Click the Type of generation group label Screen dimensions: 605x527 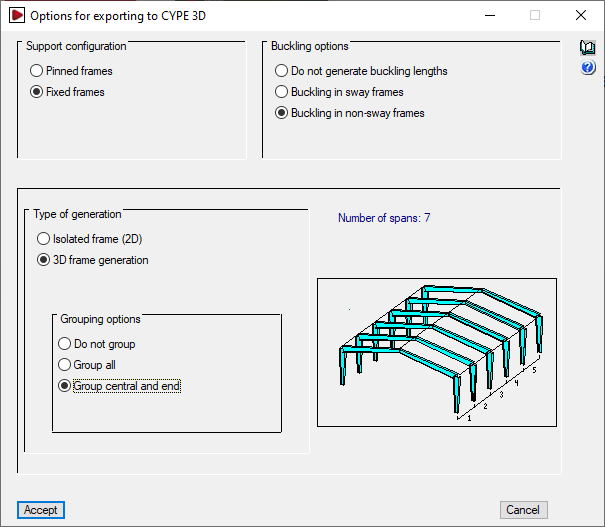pos(77,214)
